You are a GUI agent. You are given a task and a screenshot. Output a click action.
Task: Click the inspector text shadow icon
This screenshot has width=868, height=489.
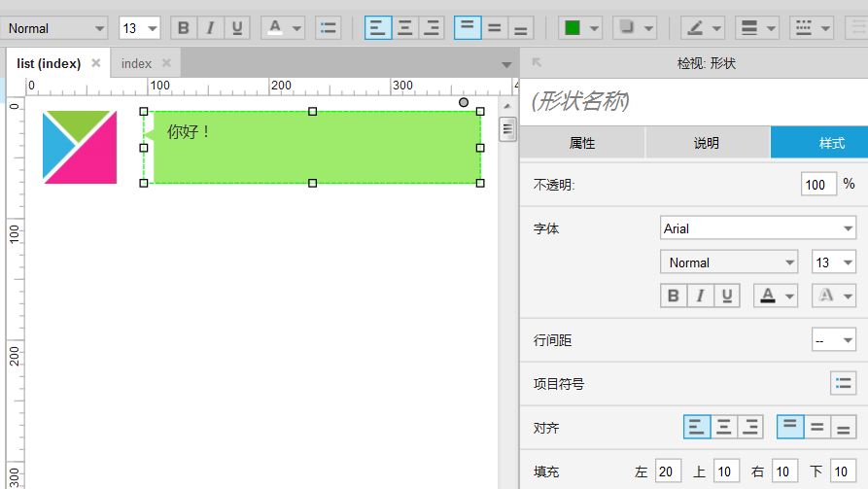pos(826,296)
